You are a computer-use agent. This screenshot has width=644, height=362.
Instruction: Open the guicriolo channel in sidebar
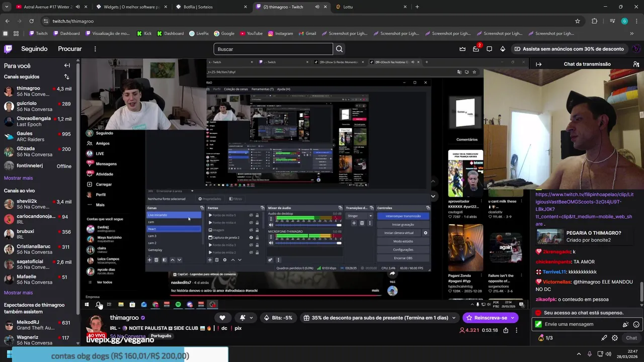tap(38, 106)
